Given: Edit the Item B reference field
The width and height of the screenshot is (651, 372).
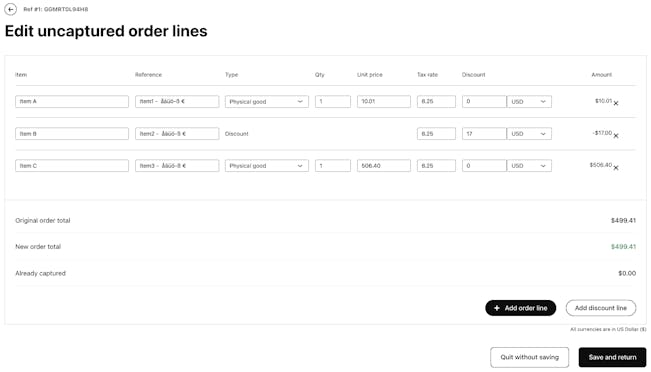Looking at the screenshot, I should point(177,134).
